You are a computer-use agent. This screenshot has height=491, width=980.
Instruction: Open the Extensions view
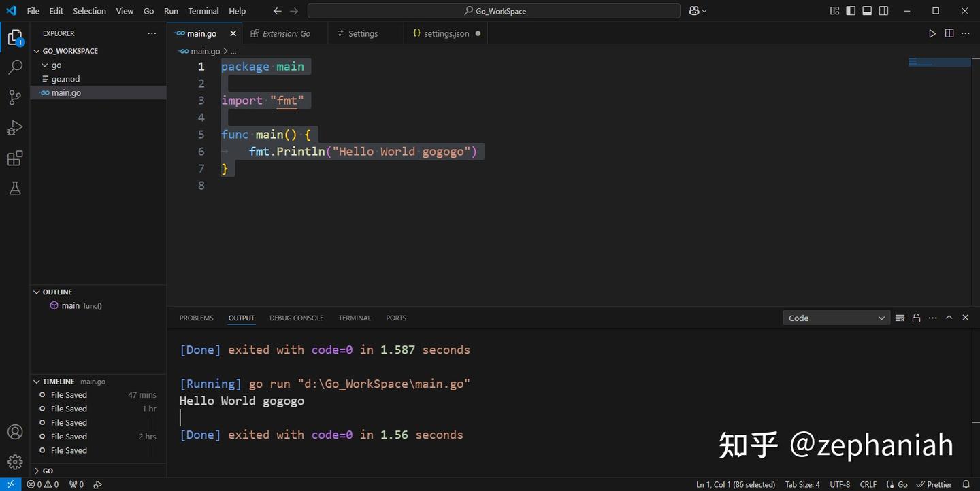pyautogui.click(x=15, y=157)
